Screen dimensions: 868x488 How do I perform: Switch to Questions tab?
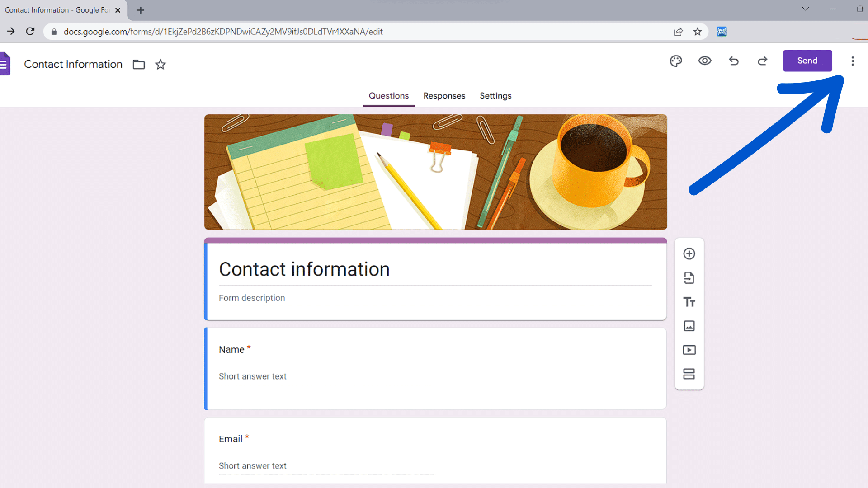tap(388, 95)
